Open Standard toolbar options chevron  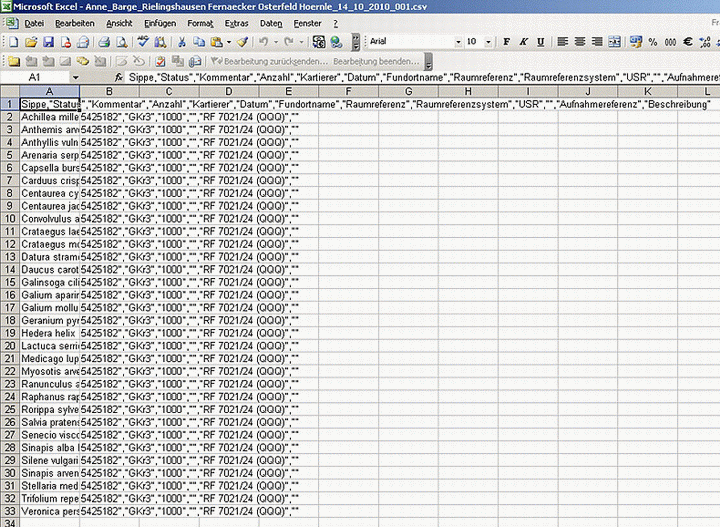pyautogui.click(x=356, y=42)
